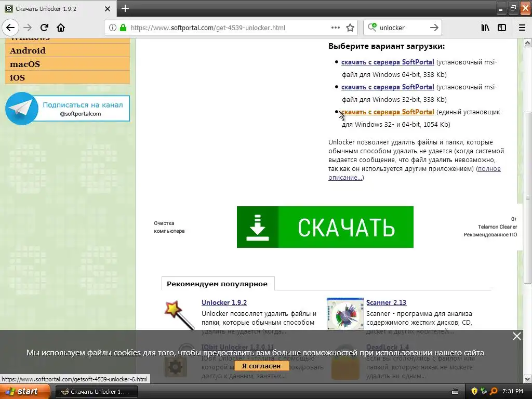Viewport: 532px width, 399px height.
Task: Click the Unlocker magic wand icon
Action: [x=179, y=314]
